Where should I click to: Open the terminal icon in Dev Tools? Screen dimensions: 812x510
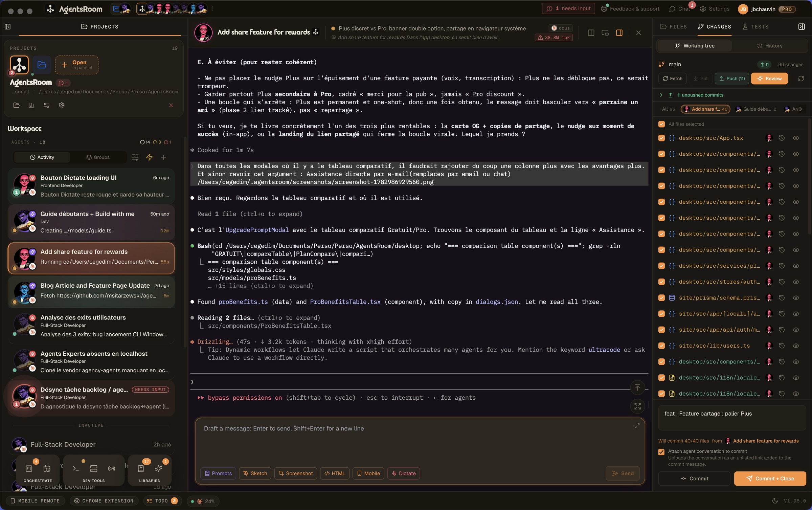tap(76, 469)
